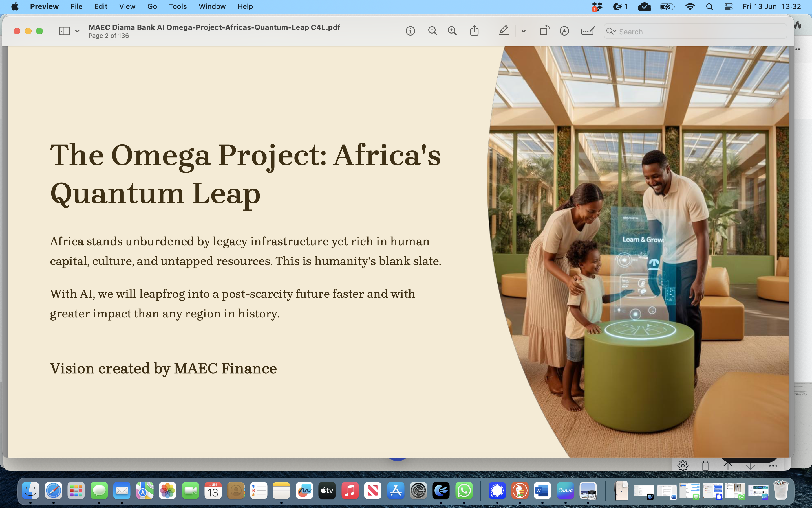Open the Share button in Preview toolbar
The width and height of the screenshot is (812, 508).
[x=474, y=31]
